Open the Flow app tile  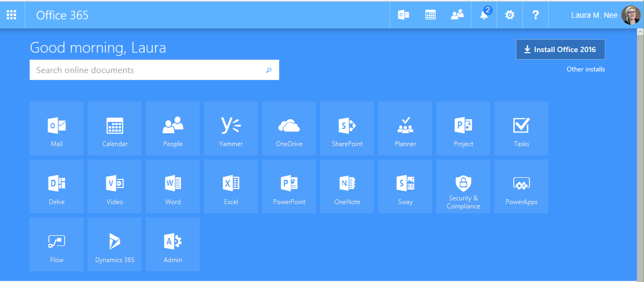point(56,244)
